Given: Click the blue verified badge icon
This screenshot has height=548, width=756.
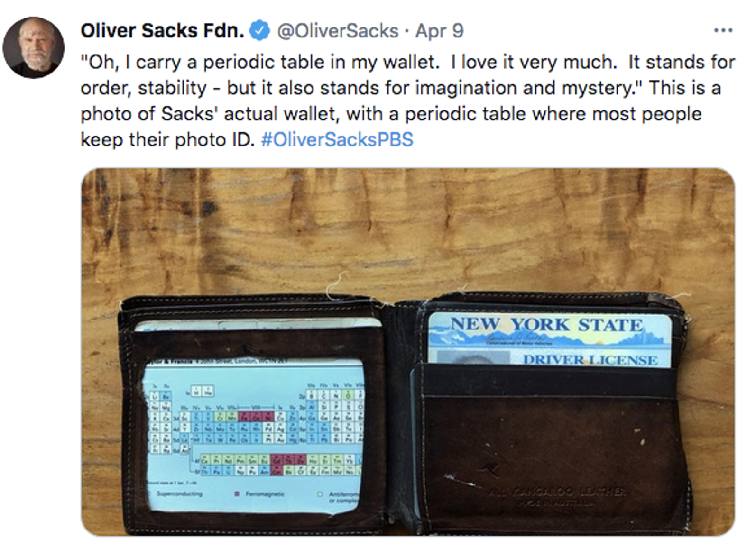Looking at the screenshot, I should click(x=259, y=31).
